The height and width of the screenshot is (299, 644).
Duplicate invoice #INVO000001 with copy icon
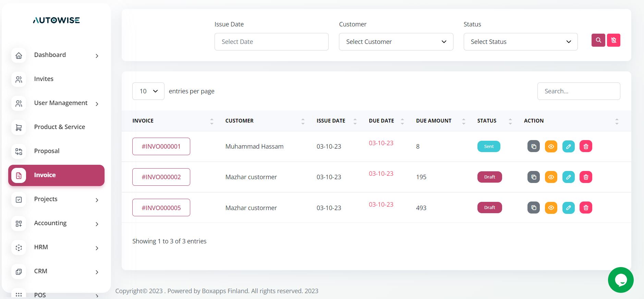pyautogui.click(x=534, y=146)
